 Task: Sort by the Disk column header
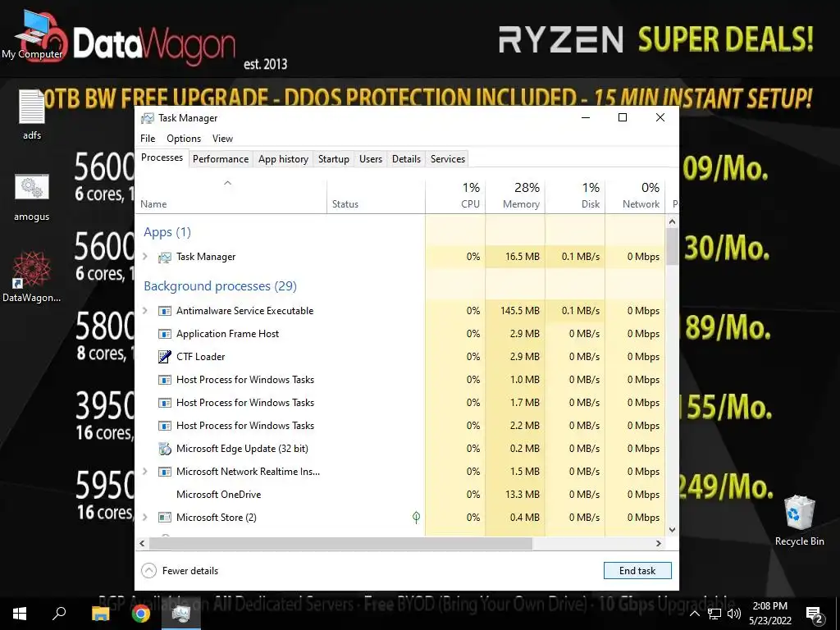(575, 197)
